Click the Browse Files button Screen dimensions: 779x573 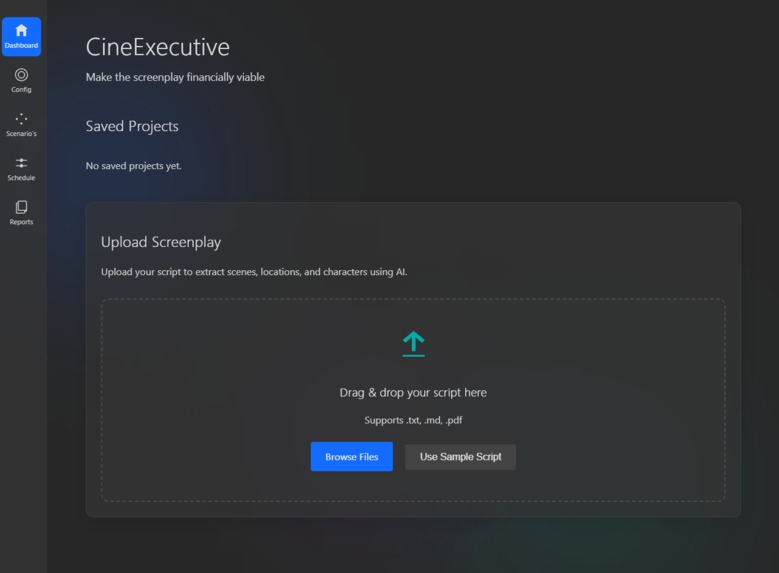pyautogui.click(x=352, y=457)
